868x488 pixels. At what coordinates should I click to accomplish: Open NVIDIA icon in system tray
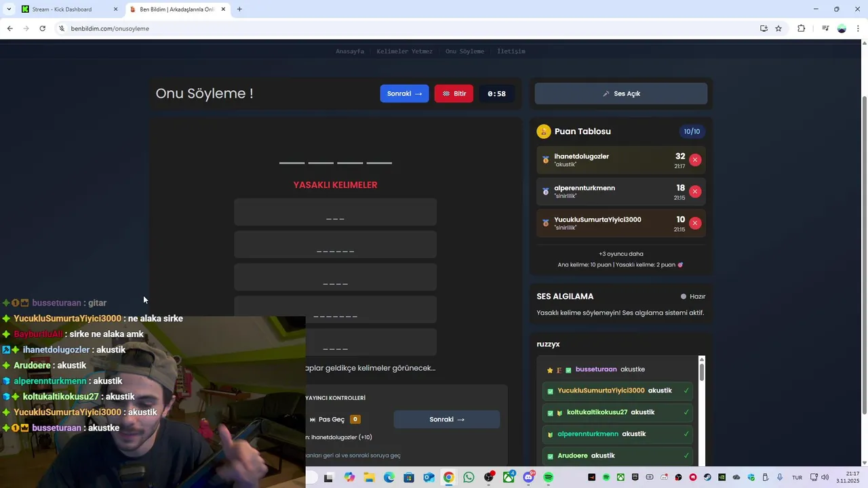(x=722, y=477)
